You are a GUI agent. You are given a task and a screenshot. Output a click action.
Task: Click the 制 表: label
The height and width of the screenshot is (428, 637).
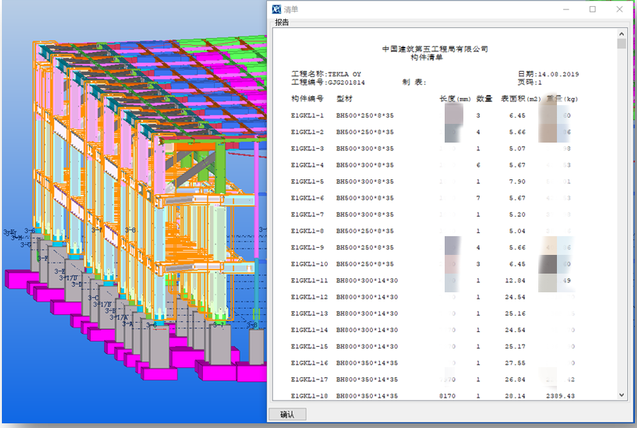click(414, 82)
